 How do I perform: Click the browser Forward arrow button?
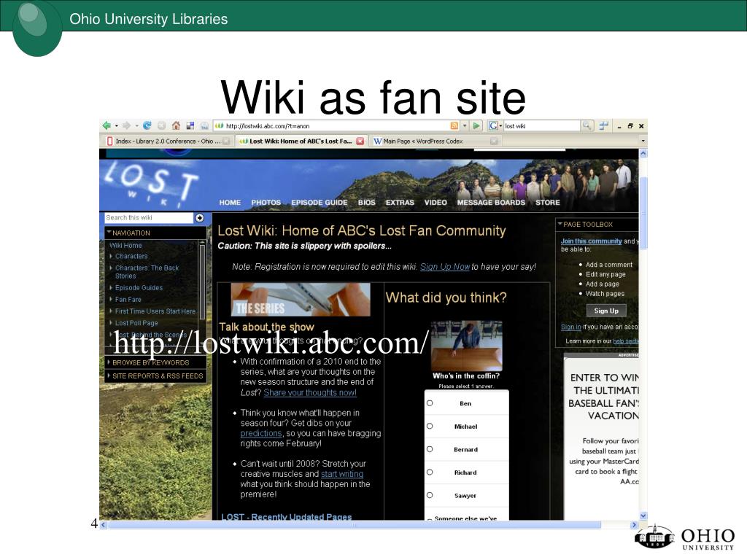tap(126, 125)
